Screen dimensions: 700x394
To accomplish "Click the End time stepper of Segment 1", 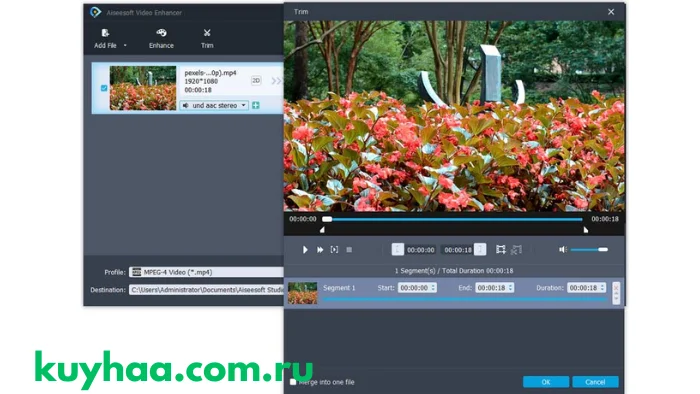I will pos(510,288).
